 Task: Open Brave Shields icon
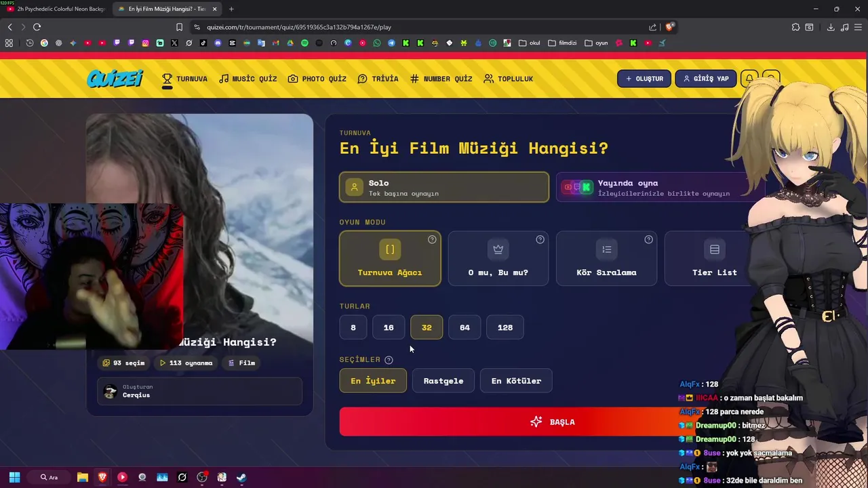point(669,27)
